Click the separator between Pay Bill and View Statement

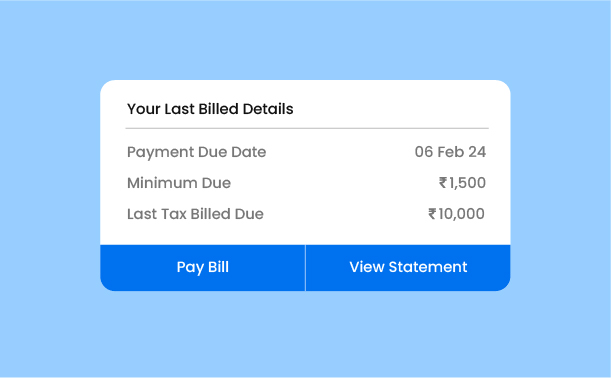[306, 268]
